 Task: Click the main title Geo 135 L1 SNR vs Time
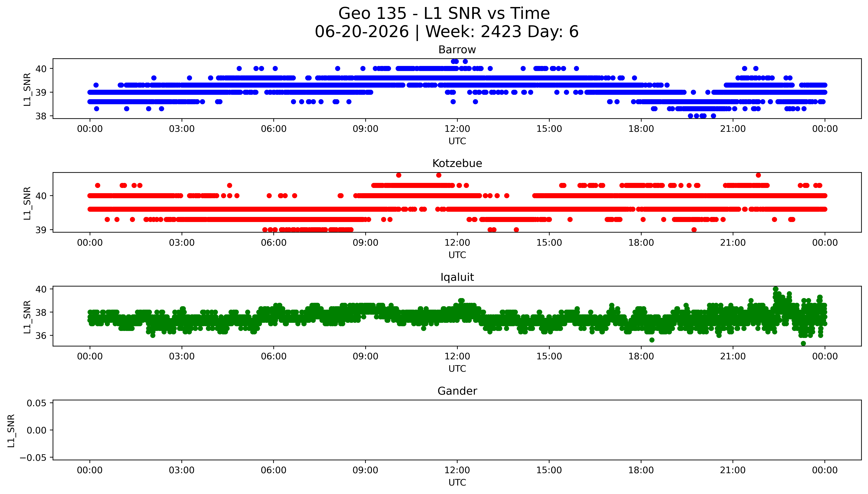coord(444,14)
